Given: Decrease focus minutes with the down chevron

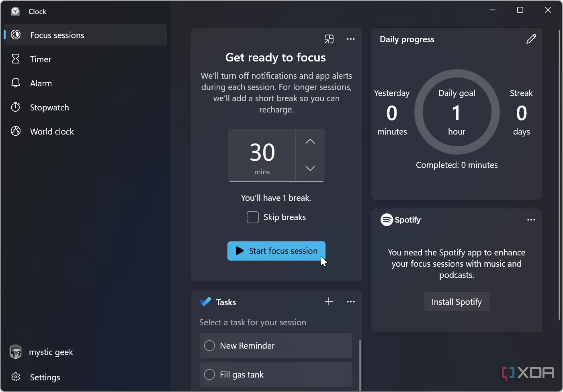Looking at the screenshot, I should point(310,168).
